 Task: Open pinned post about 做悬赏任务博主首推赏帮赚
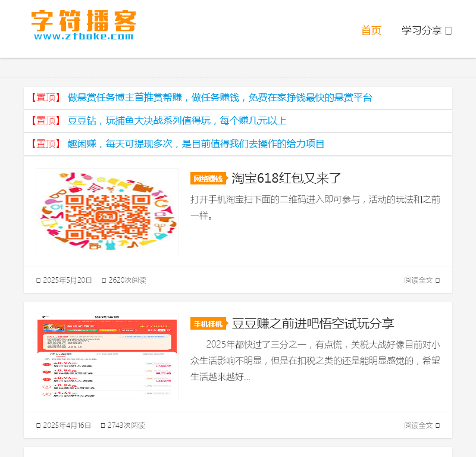tap(220, 98)
